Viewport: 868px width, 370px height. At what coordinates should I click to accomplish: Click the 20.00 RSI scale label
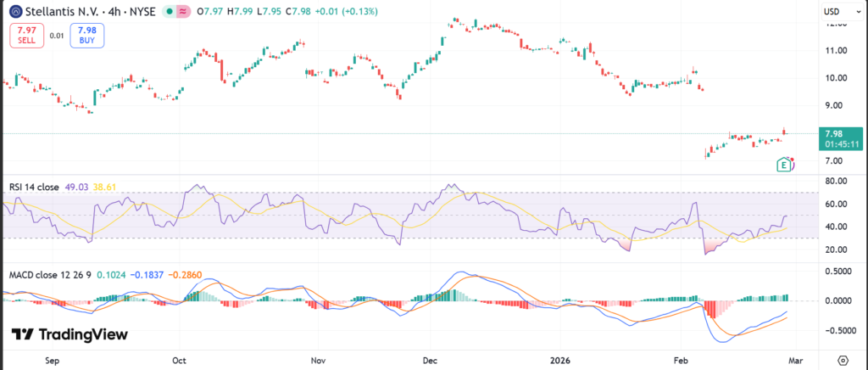click(835, 249)
